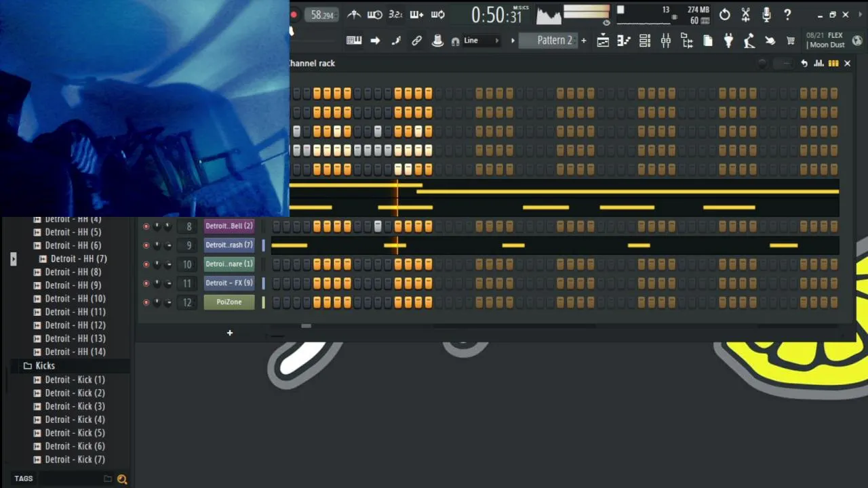The width and height of the screenshot is (868, 488).
Task: Click the Detroit Snare (1) channel button
Action: (229, 264)
